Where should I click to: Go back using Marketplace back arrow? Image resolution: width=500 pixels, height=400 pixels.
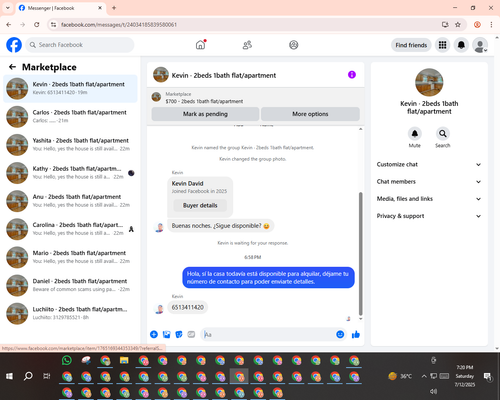pyautogui.click(x=12, y=67)
